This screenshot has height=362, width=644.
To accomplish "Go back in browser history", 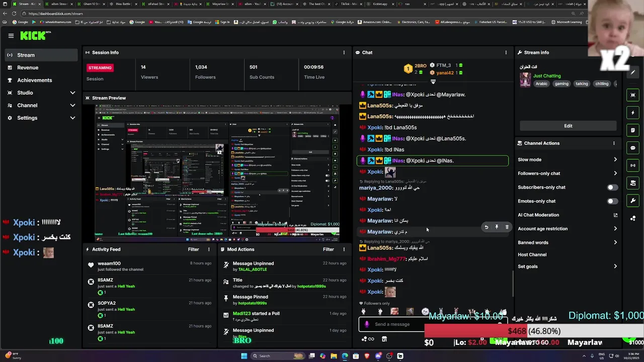I will (x=5, y=14).
